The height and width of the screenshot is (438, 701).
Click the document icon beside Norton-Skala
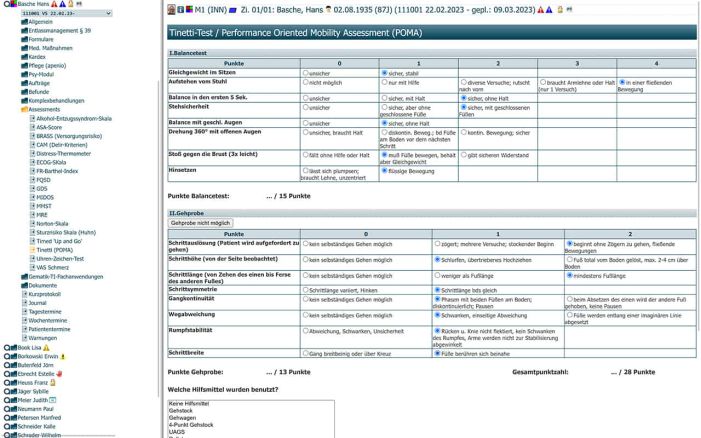pos(32,223)
